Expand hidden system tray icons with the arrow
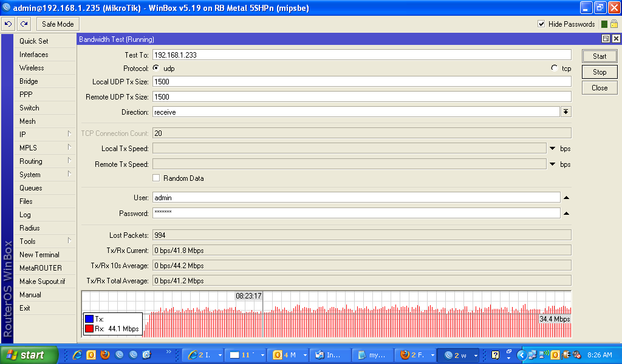This screenshot has height=364, width=622. [522, 355]
